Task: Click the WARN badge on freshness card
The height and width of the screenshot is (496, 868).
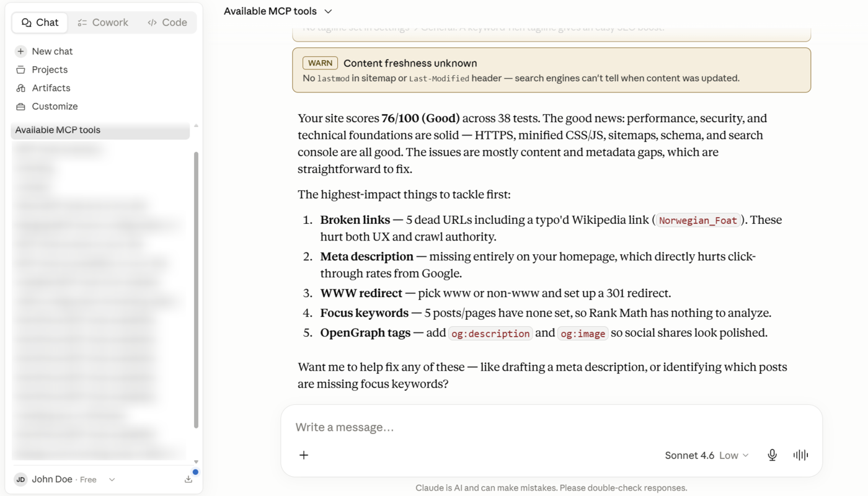Action: 320,63
